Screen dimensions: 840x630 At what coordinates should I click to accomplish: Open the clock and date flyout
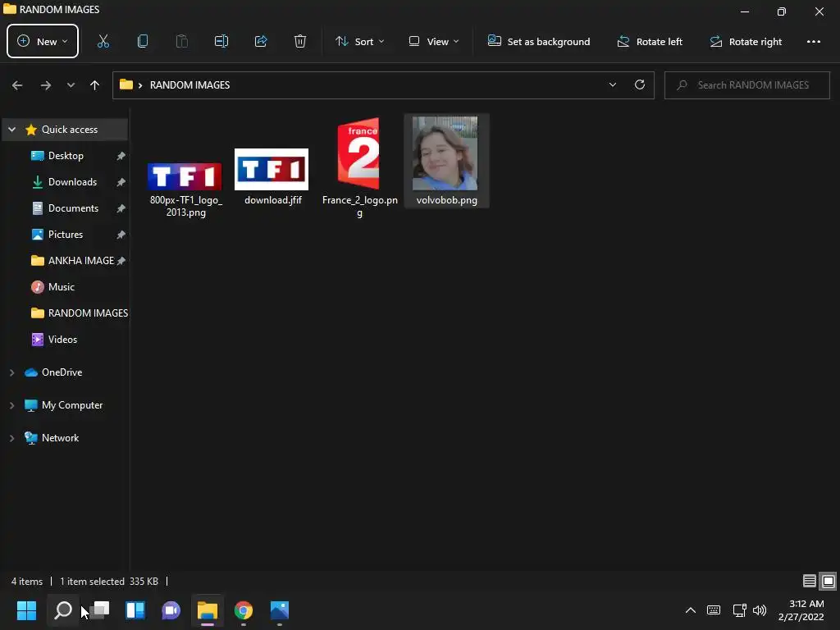pyautogui.click(x=801, y=610)
